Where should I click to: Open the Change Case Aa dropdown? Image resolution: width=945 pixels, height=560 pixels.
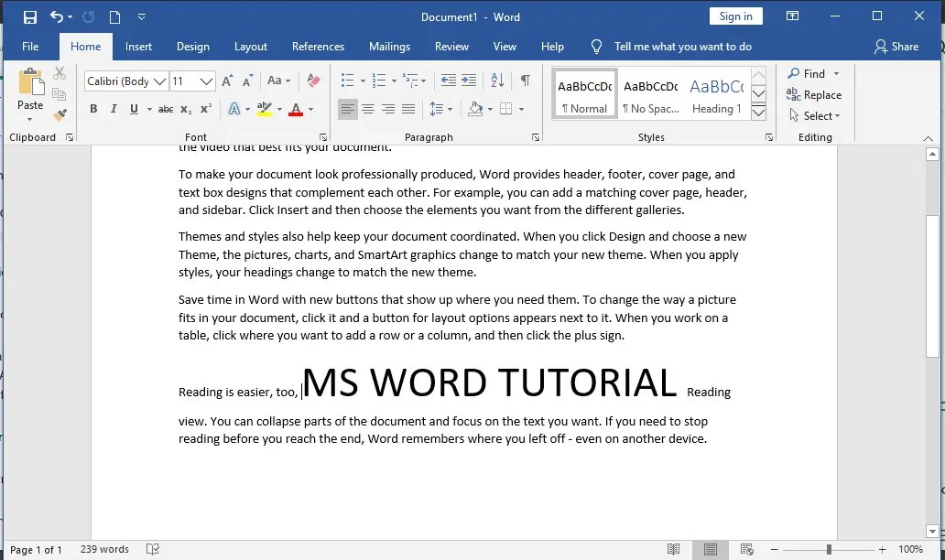pyautogui.click(x=278, y=81)
